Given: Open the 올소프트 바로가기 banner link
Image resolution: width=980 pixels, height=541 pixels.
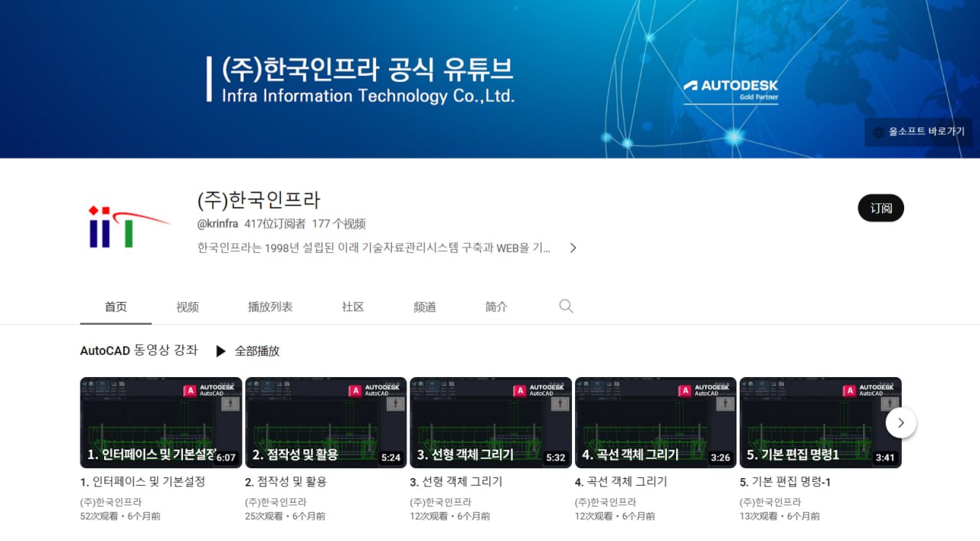Looking at the screenshot, I should (926, 132).
